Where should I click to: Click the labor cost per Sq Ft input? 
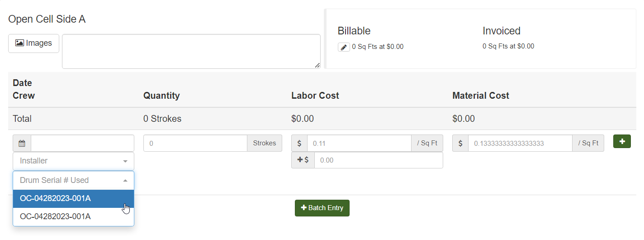click(359, 143)
